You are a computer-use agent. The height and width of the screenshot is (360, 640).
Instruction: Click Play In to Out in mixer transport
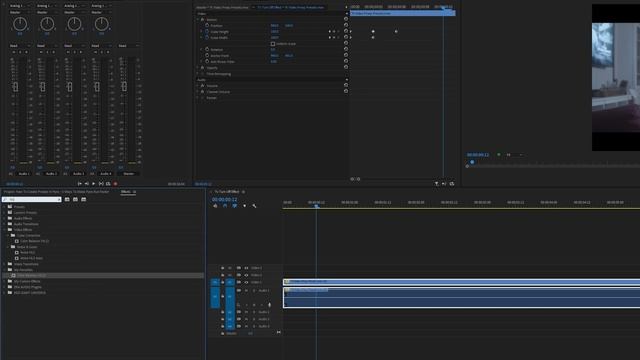[101, 184]
